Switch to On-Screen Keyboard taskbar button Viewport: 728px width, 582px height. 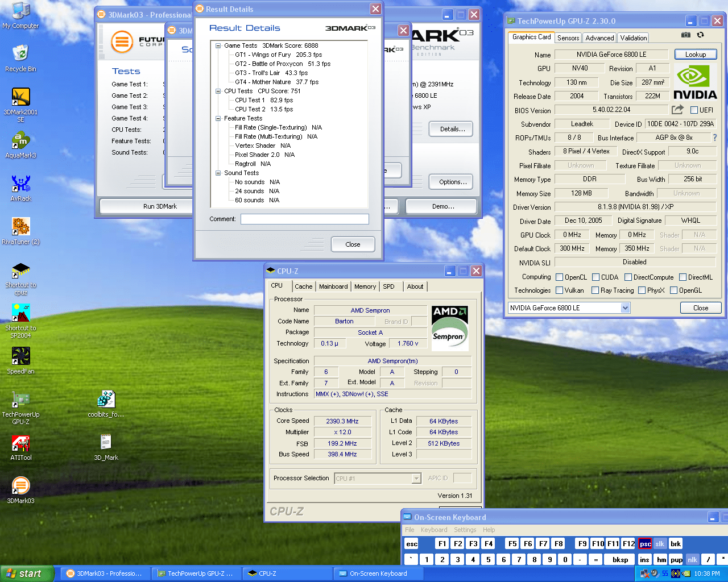pos(378,573)
